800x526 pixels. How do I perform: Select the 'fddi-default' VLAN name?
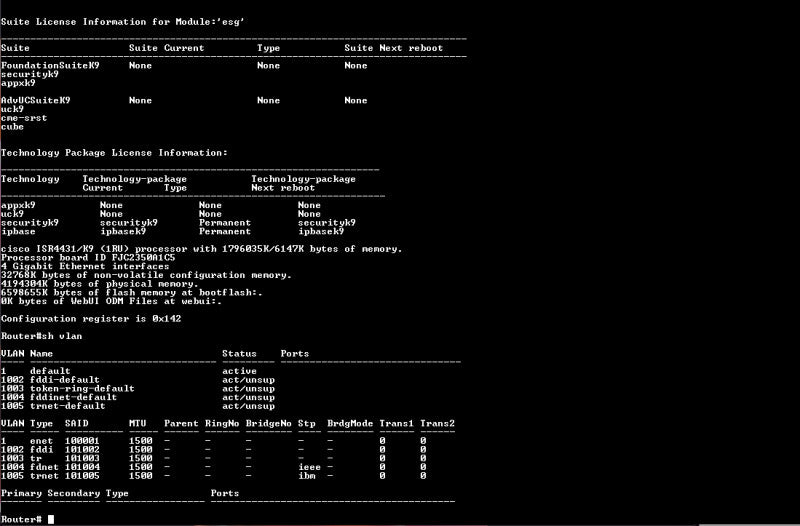tap(65, 380)
